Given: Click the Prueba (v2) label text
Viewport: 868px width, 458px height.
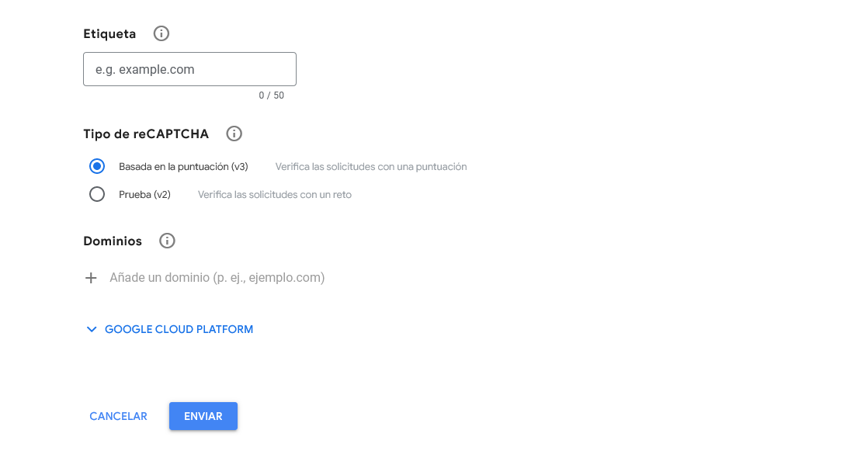Looking at the screenshot, I should pos(144,194).
